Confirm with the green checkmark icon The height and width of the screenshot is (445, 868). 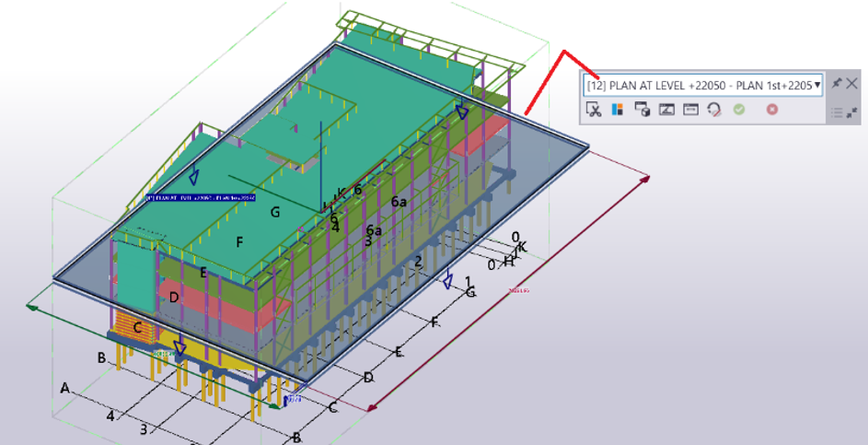click(x=739, y=109)
